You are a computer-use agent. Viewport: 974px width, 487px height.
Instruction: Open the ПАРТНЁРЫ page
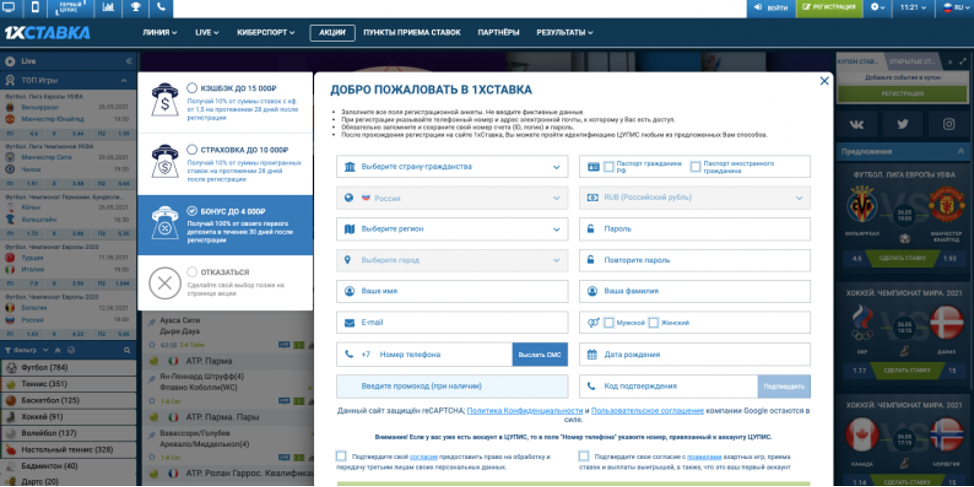click(498, 33)
